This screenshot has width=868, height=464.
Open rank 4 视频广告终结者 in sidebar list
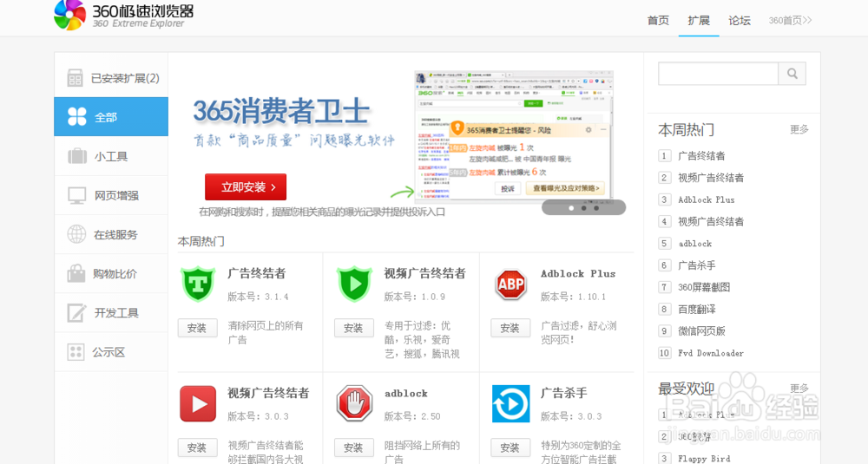pyautogui.click(x=712, y=222)
